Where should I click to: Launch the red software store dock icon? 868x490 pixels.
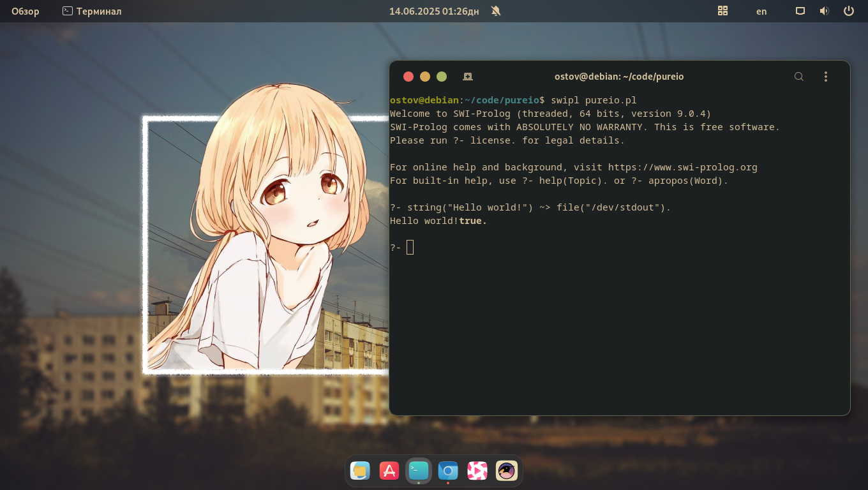pos(389,471)
